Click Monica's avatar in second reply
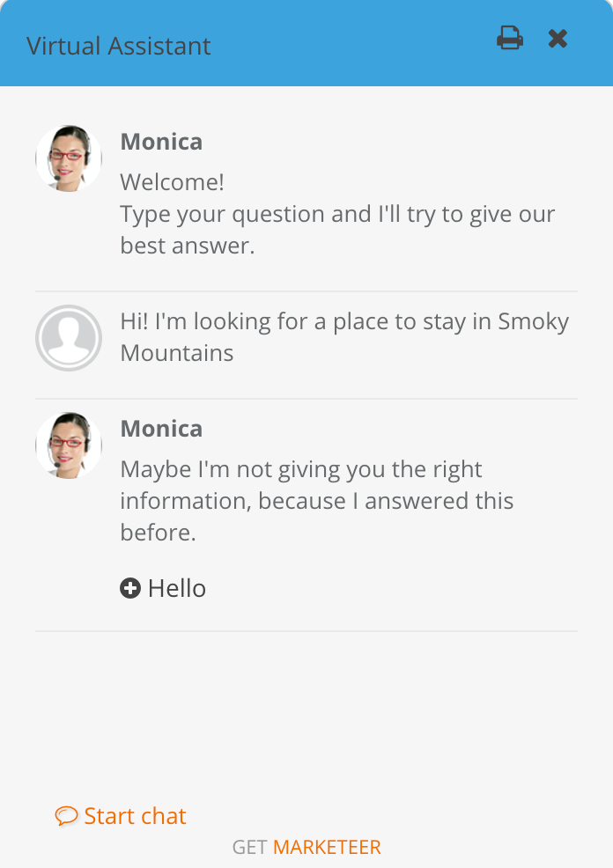613x868 pixels. [x=69, y=445]
